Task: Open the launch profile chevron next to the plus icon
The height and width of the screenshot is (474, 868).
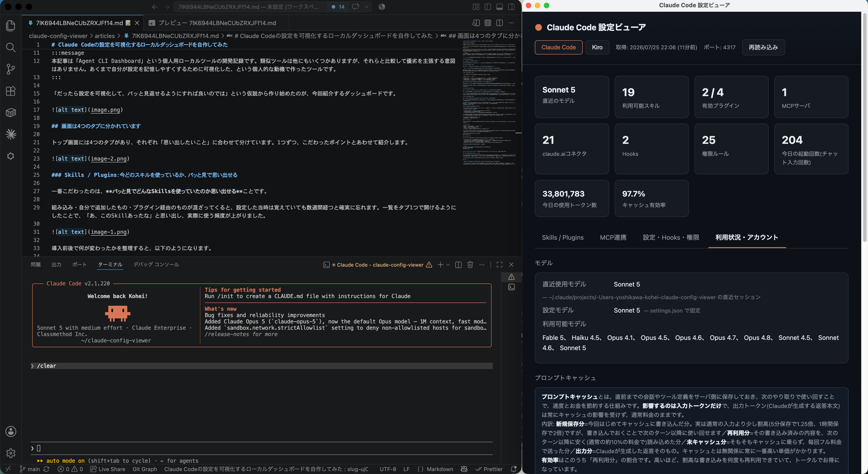Action: 448,265
